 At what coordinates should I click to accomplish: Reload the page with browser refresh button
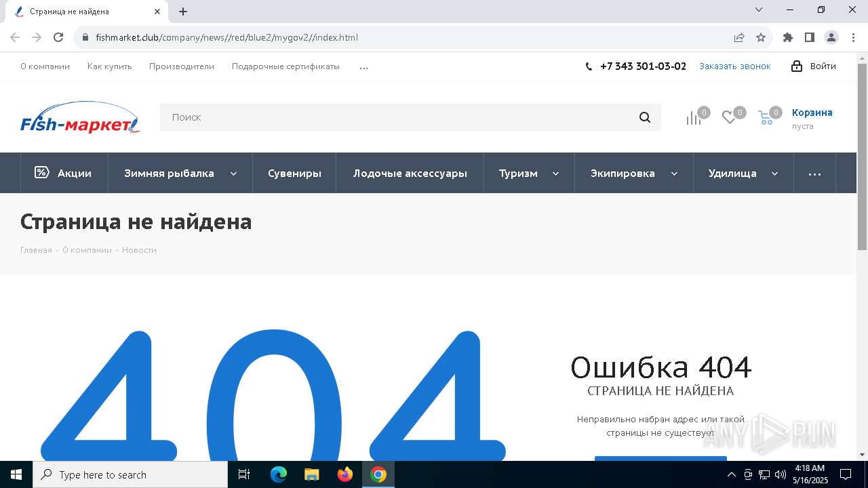(58, 37)
